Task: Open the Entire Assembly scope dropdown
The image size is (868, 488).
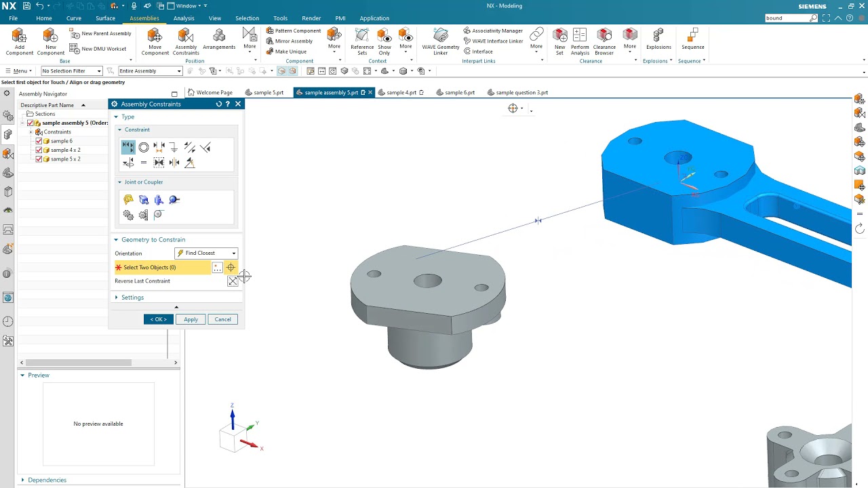Action: coord(151,70)
